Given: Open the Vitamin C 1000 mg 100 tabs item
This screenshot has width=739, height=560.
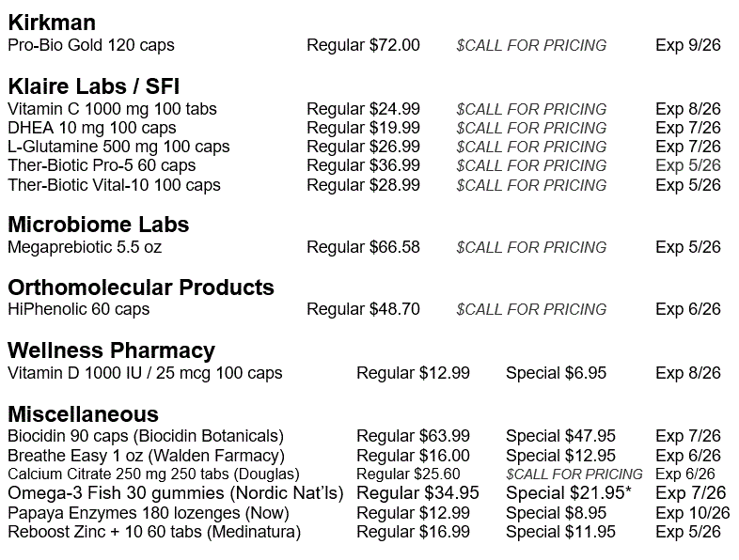Looking at the screenshot, I should point(112,109).
